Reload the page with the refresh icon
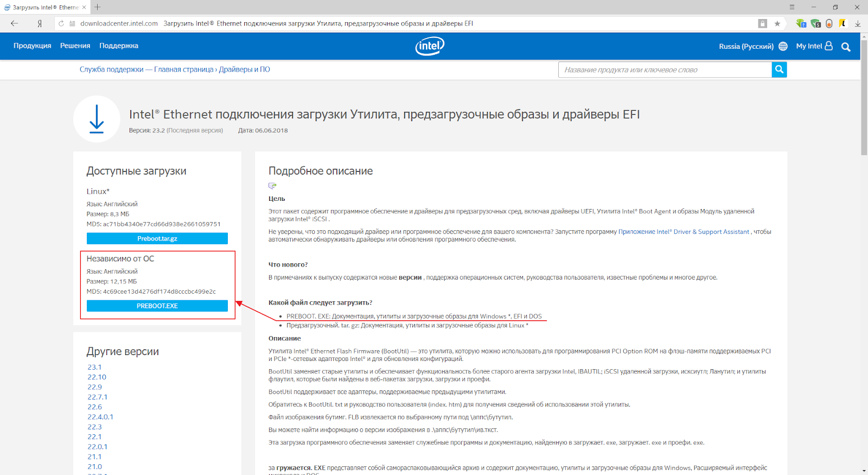Screen dimensions: 868x475 coord(61,23)
